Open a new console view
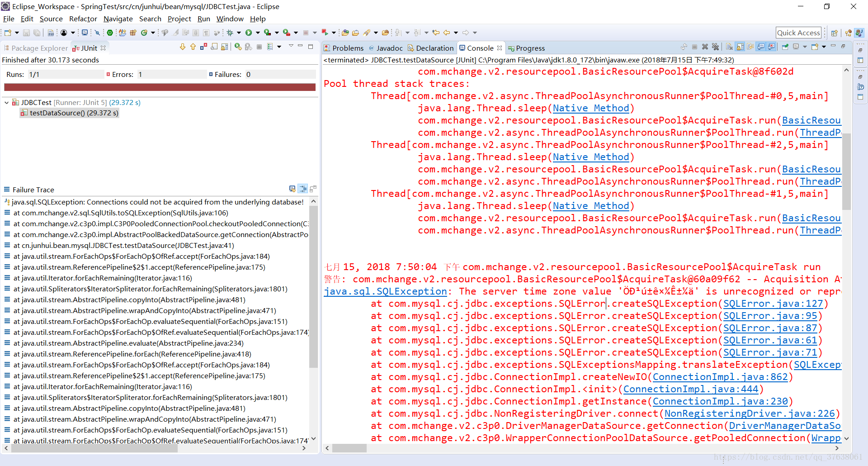 pos(815,47)
